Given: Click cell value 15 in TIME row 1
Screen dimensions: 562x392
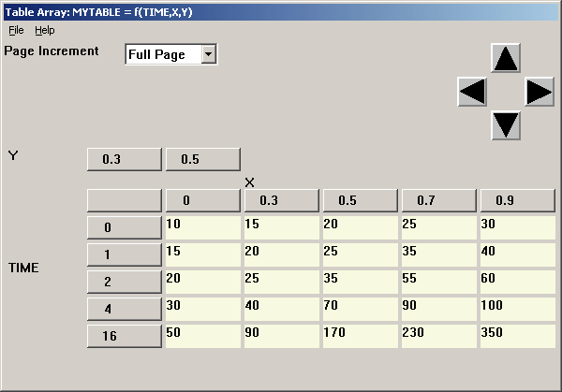Looking at the screenshot, I should 203,254.
